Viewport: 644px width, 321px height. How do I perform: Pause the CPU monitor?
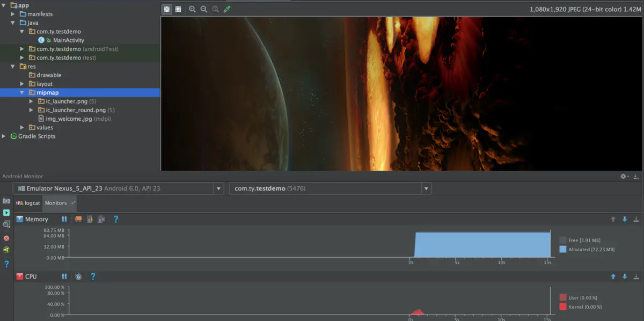click(64, 276)
